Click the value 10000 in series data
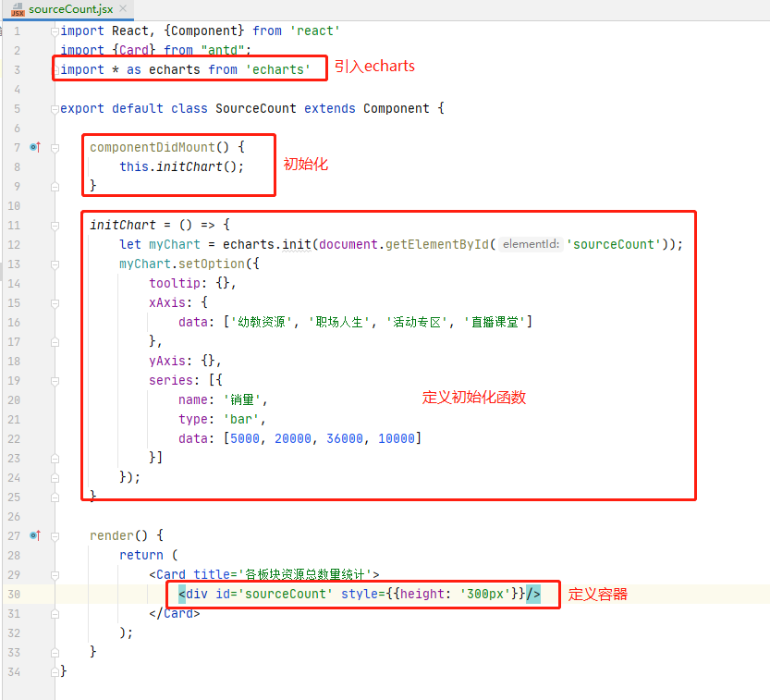Image resolution: width=770 pixels, height=700 pixels. coord(397,438)
